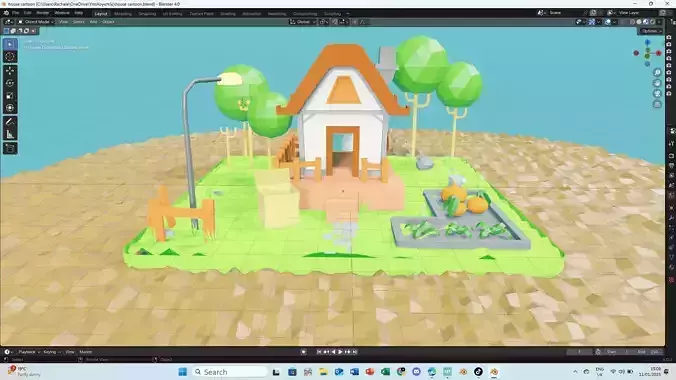
Task: Select the Move tool
Action: click(x=10, y=71)
